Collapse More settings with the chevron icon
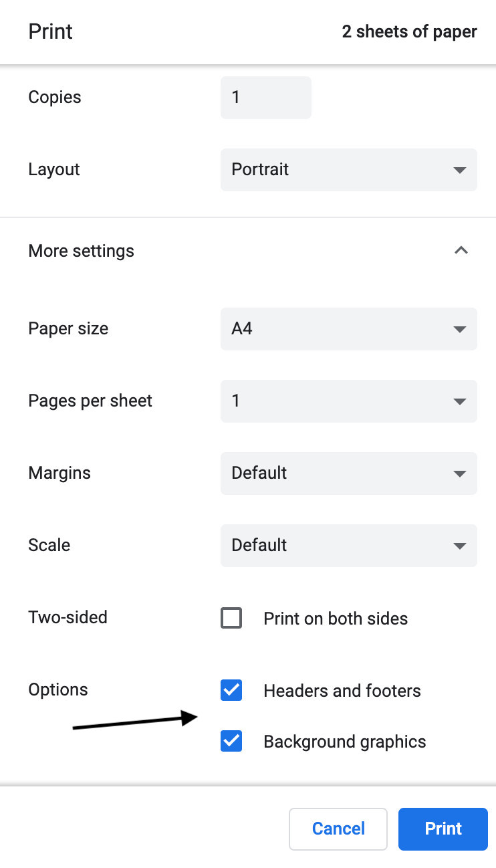 tap(461, 251)
